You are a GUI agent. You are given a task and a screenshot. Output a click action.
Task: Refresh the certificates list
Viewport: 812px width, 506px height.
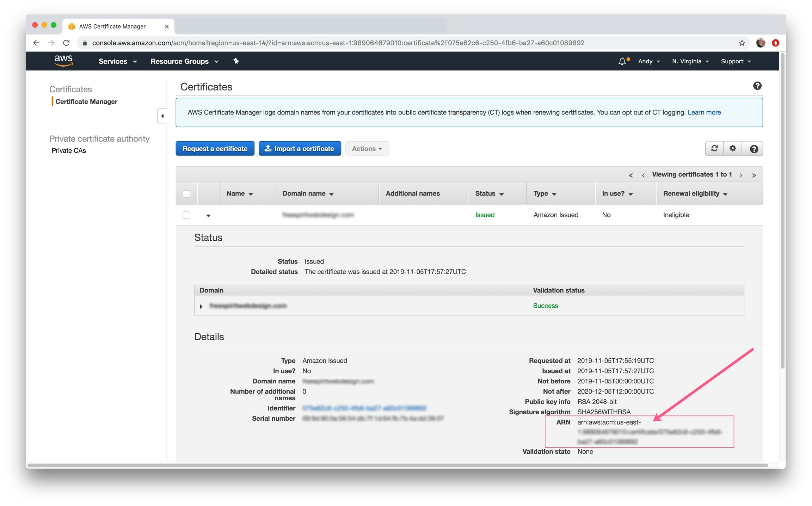tap(714, 148)
